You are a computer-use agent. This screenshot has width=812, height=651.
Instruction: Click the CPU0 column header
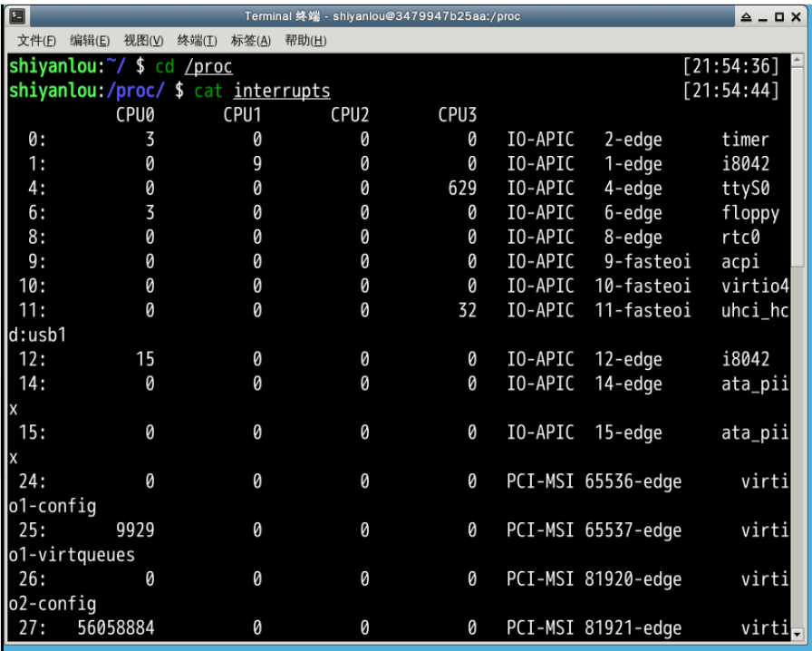pyautogui.click(x=135, y=115)
